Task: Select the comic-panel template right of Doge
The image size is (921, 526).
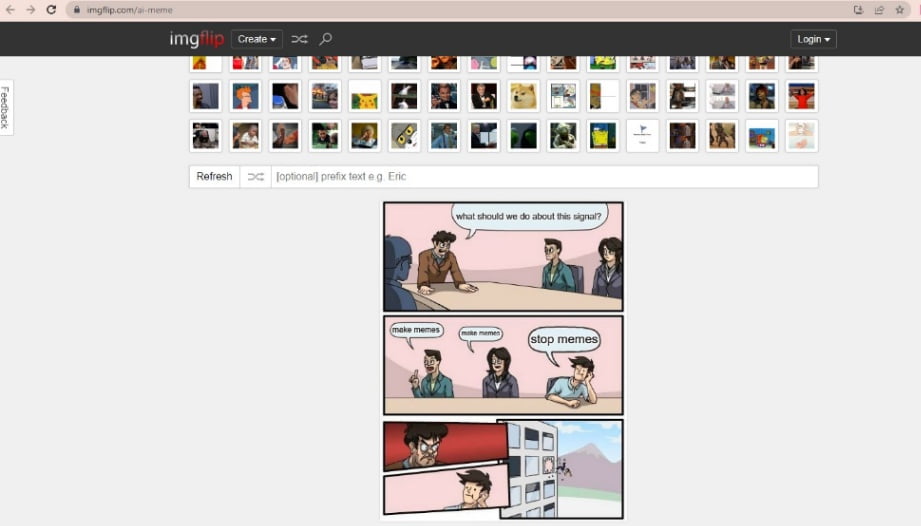Action: [x=563, y=96]
